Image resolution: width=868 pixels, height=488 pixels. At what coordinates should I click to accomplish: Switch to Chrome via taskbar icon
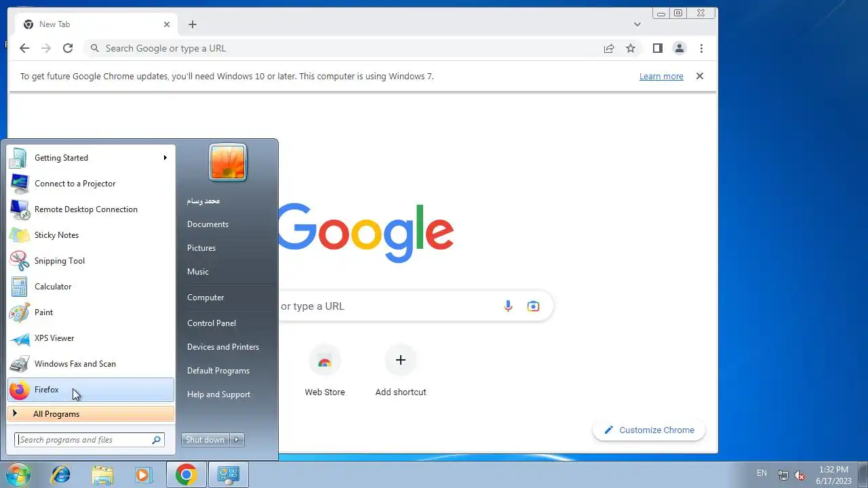(x=186, y=475)
